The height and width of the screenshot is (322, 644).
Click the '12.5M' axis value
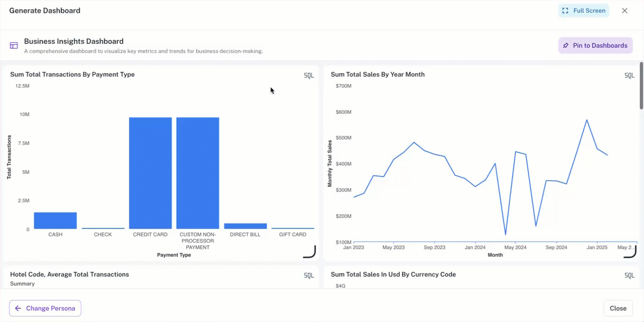23,86
